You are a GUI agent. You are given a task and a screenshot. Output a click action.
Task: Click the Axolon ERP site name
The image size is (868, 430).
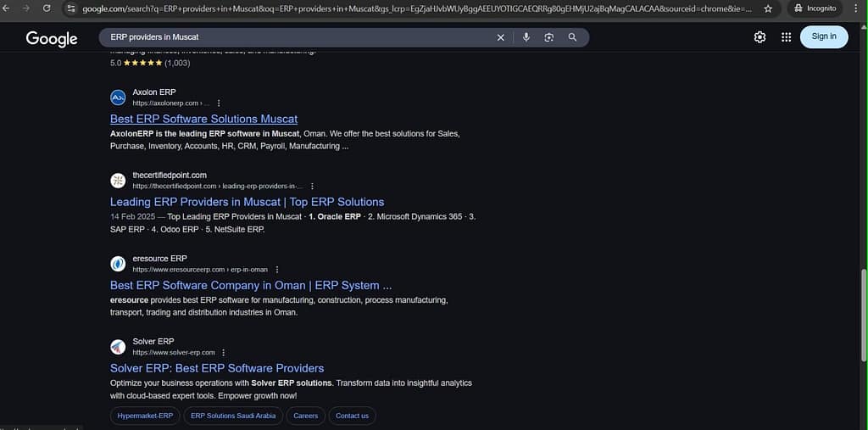click(x=154, y=92)
